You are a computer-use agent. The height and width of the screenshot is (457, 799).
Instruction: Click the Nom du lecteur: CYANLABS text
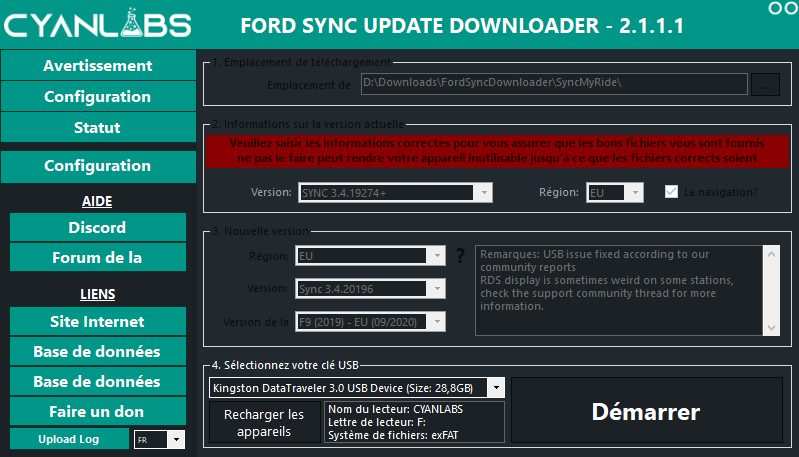coord(395,409)
